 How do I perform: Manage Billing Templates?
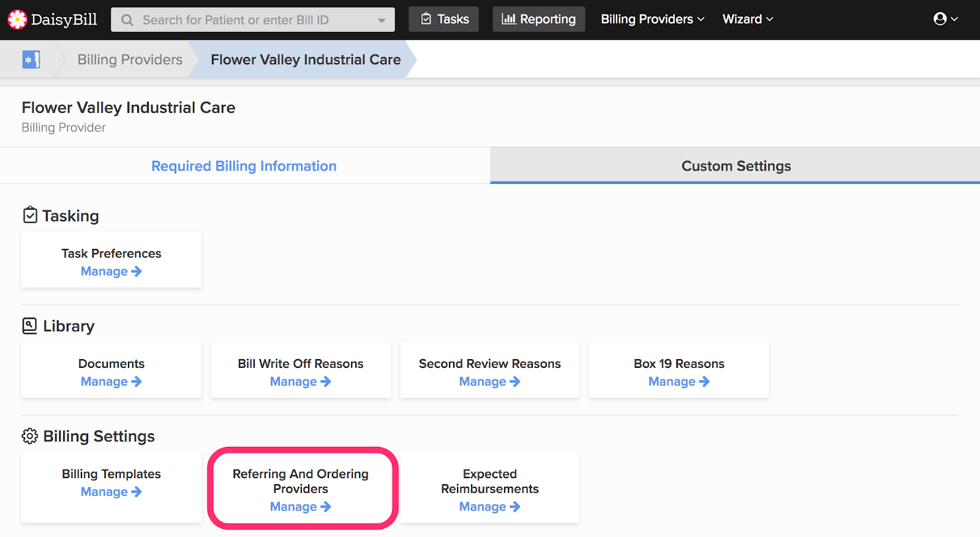[111, 492]
